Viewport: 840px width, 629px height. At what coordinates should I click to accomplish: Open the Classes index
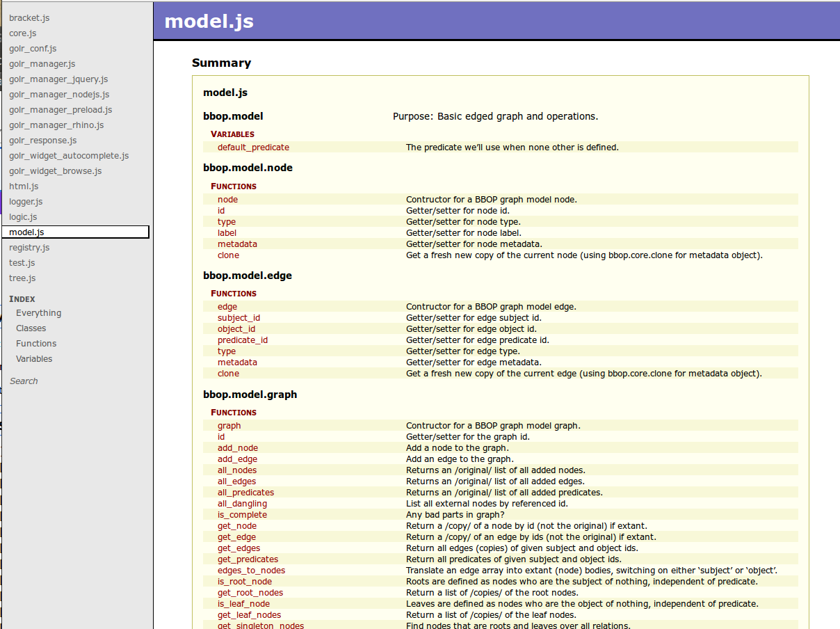pos(31,328)
